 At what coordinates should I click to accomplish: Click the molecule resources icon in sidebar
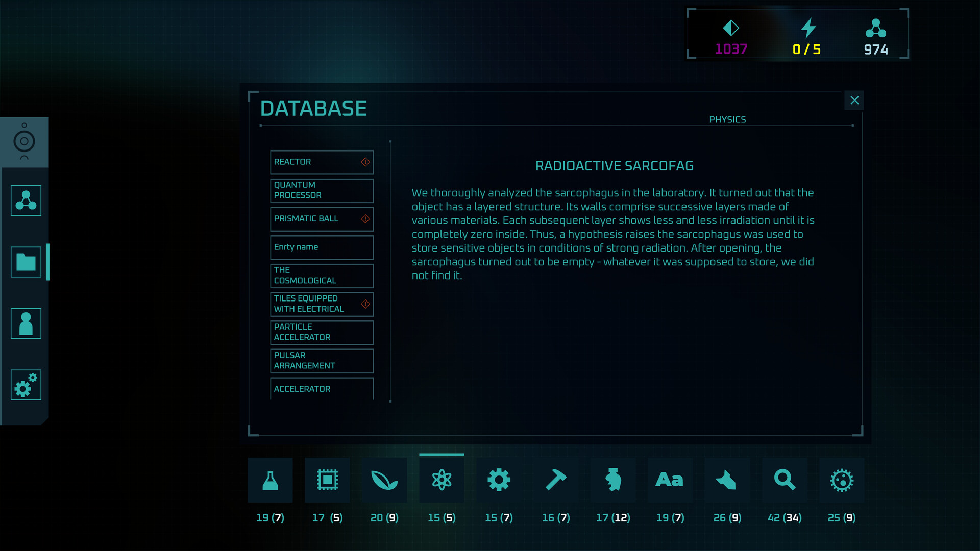(x=26, y=201)
